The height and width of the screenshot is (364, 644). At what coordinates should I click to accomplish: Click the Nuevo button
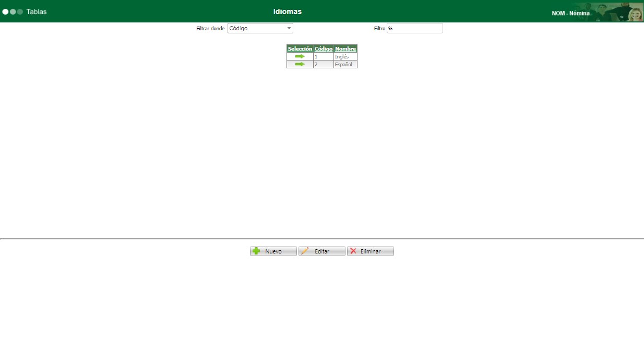tap(273, 251)
